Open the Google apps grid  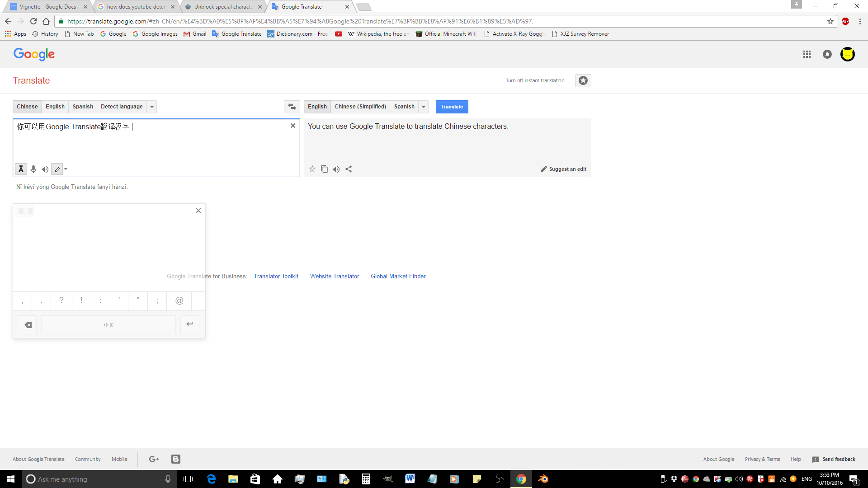point(807,54)
